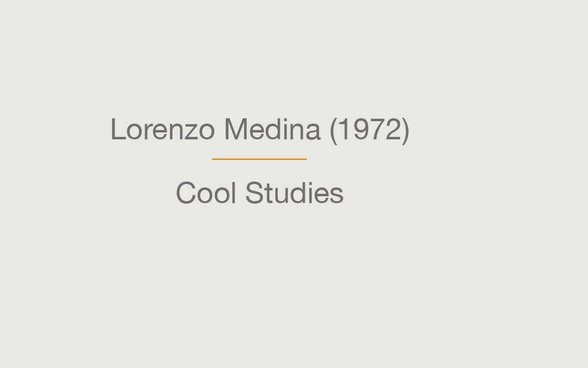588x368 pixels.
Task: Click the capital C in Cool
Action: click(x=186, y=193)
